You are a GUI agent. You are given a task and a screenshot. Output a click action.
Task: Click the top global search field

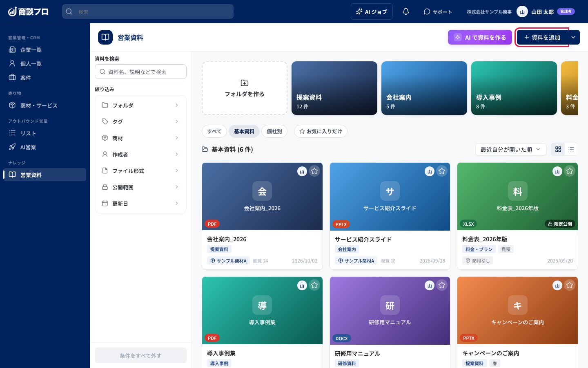148,11
